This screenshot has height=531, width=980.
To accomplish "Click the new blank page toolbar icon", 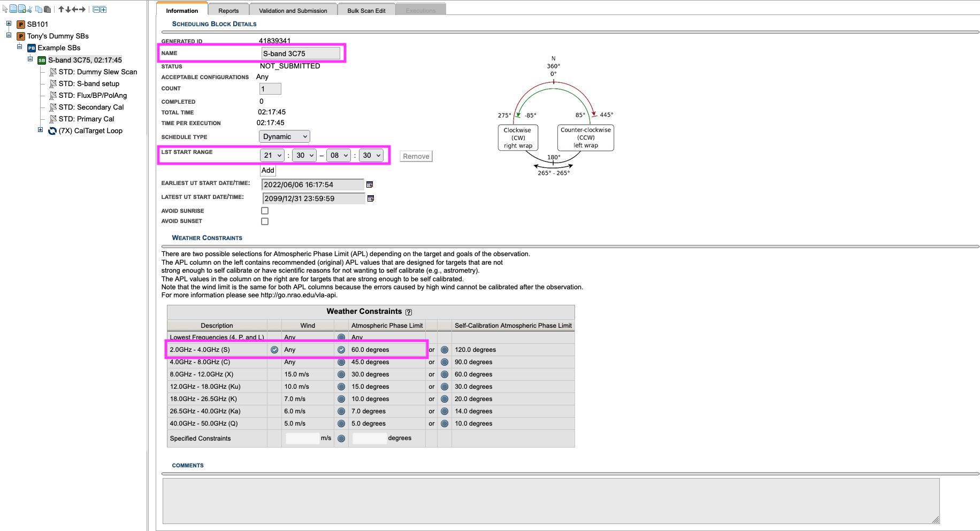I will click(13, 9).
